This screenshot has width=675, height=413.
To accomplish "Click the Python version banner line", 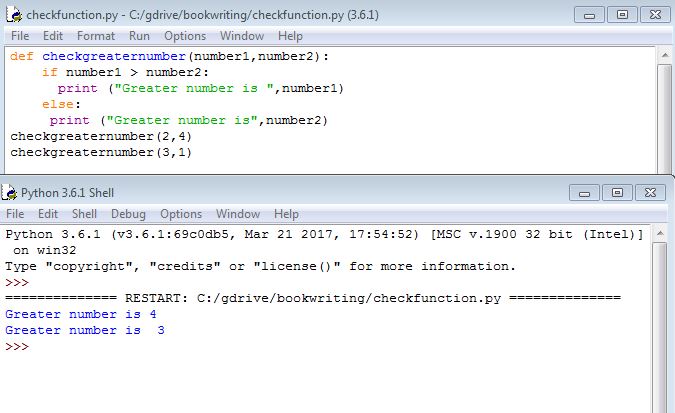I will pyautogui.click(x=324, y=234).
